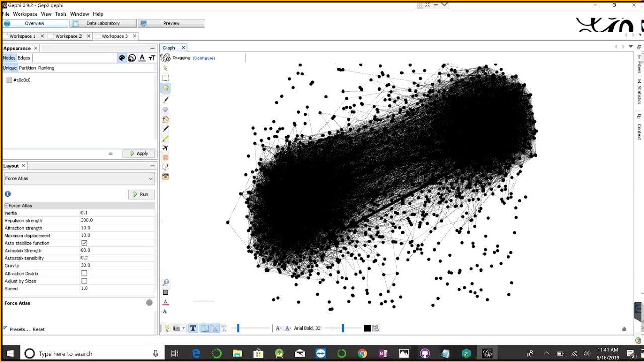Viewport: 644px width, 362px height.
Task: Choose the node Color palette icon
Action: click(122, 58)
